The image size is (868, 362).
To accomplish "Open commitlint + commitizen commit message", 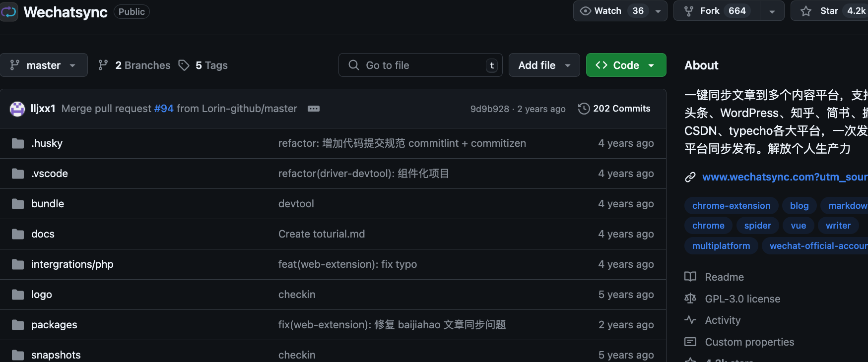I will 402,143.
